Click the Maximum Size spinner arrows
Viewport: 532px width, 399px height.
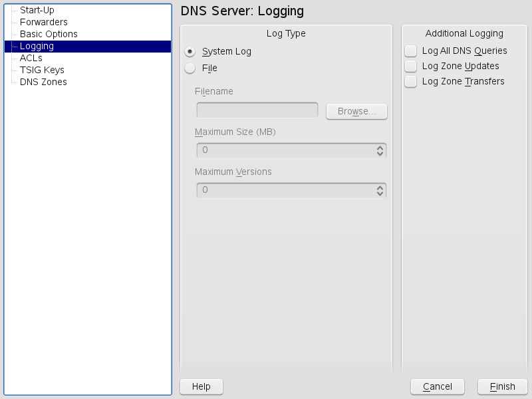(380, 150)
